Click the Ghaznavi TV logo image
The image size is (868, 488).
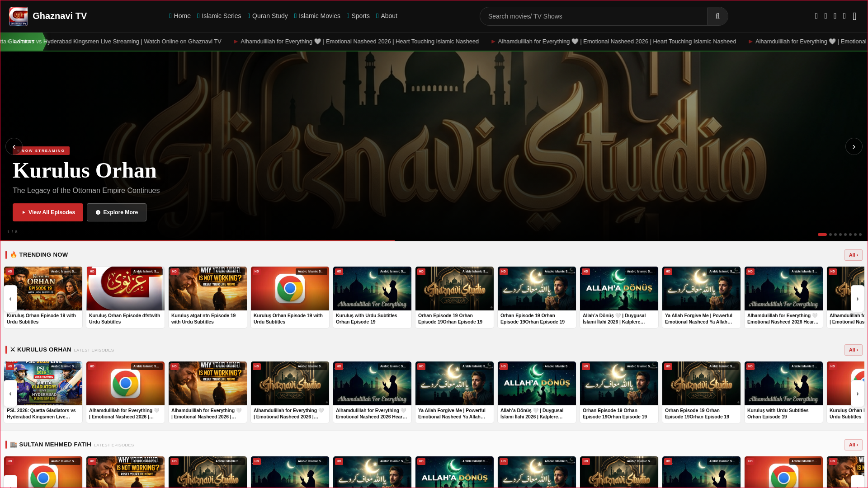(x=19, y=16)
